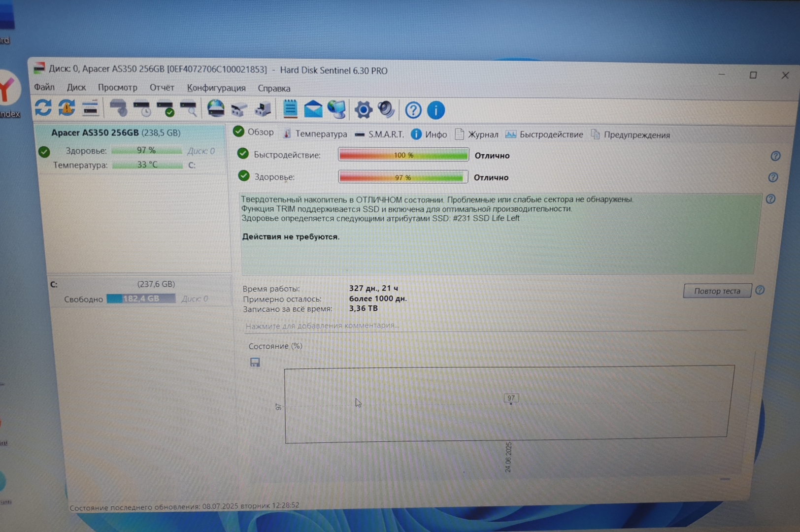This screenshot has height=532, width=800.
Task: Click the blue refresh arrows toolbar icon
Action: 43,108
